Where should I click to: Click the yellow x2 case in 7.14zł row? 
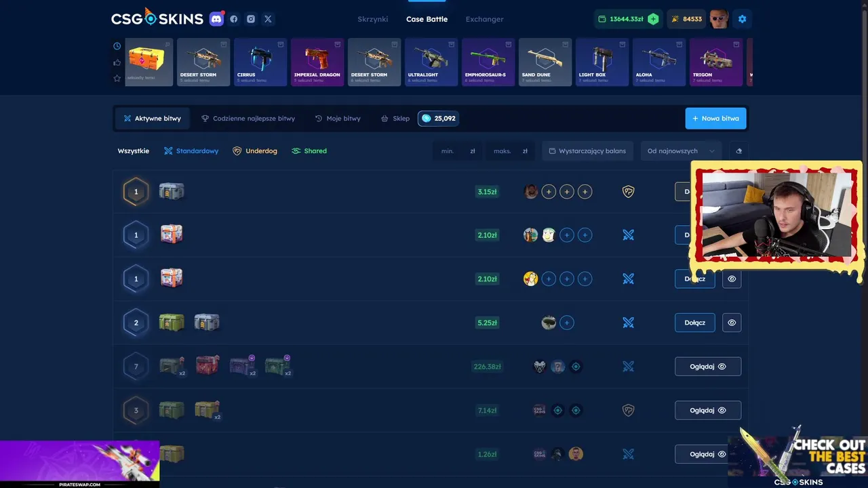pyautogui.click(x=208, y=409)
